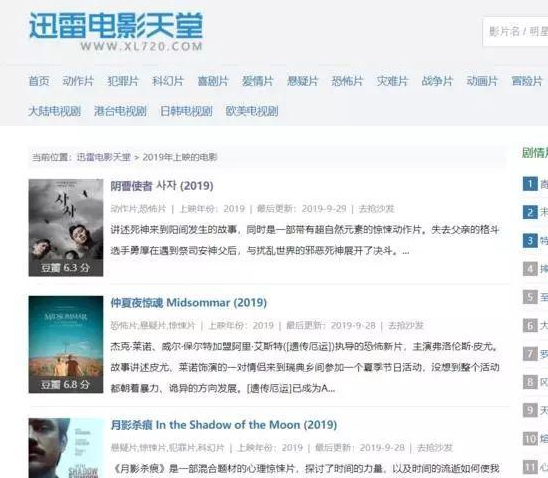The height and width of the screenshot is (478, 548).
Task: Click 迅雷电影天堂 breadcrumb link
Action: point(103,157)
